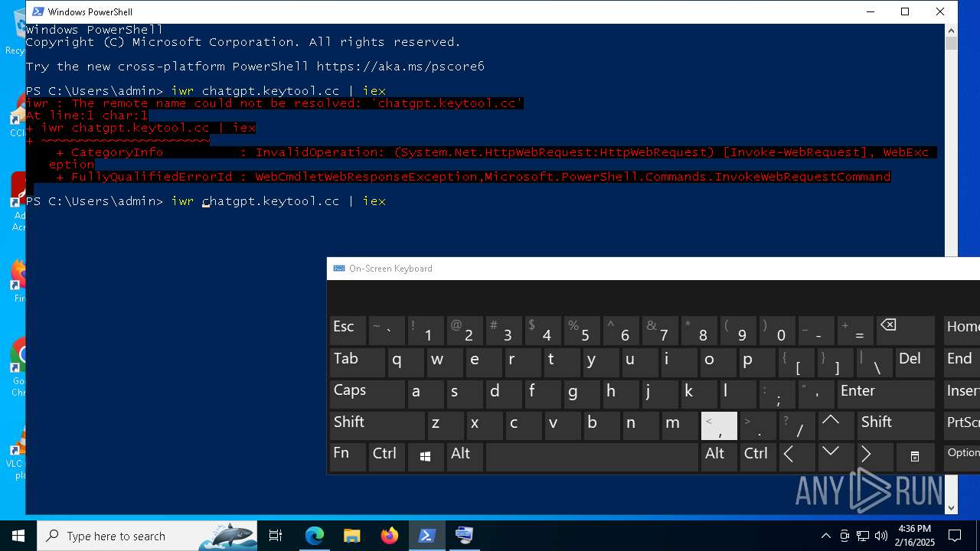This screenshot has width=980, height=551.
Task: Click the On-Screen Keyboard title bar icon
Action: pos(339,269)
